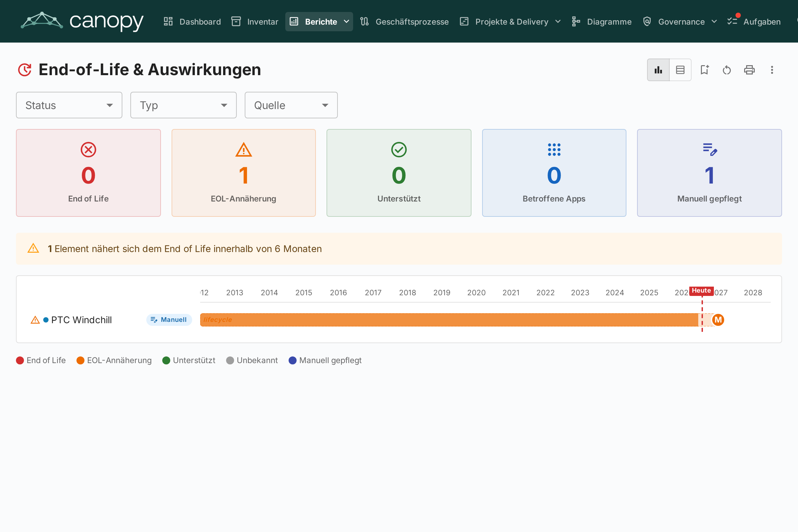Select the End of Life card

click(x=88, y=173)
